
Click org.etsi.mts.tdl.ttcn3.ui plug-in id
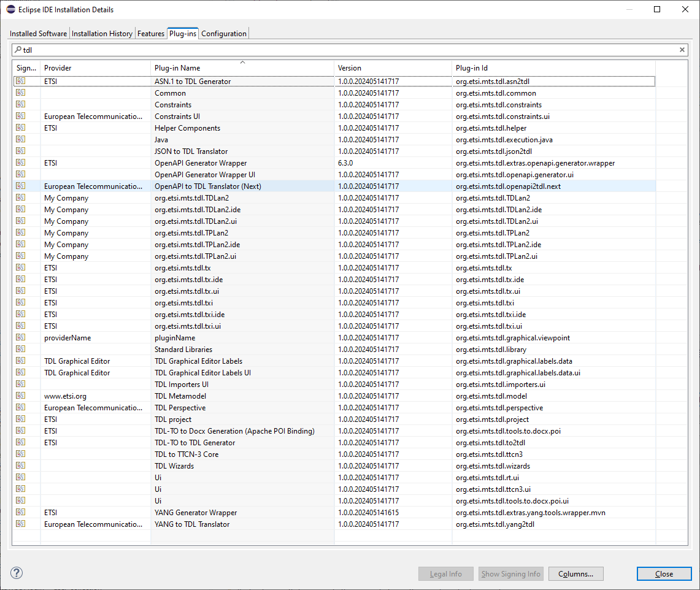pyautogui.click(x=493, y=489)
